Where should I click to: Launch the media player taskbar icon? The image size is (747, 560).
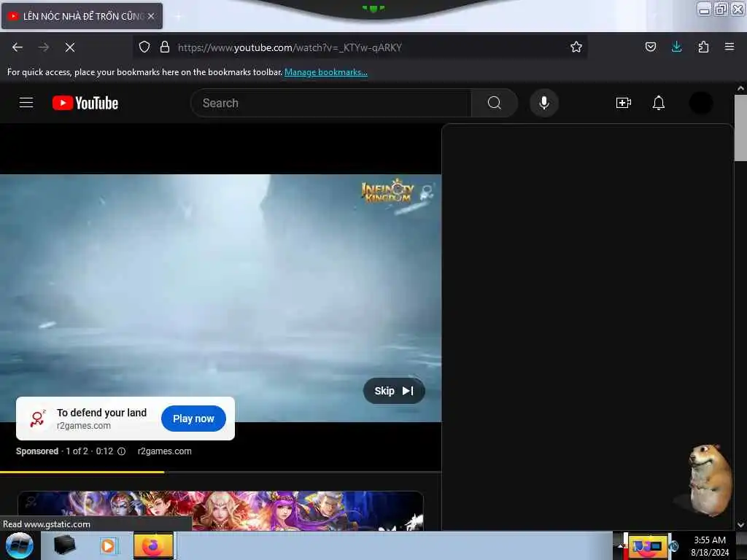[108, 545]
